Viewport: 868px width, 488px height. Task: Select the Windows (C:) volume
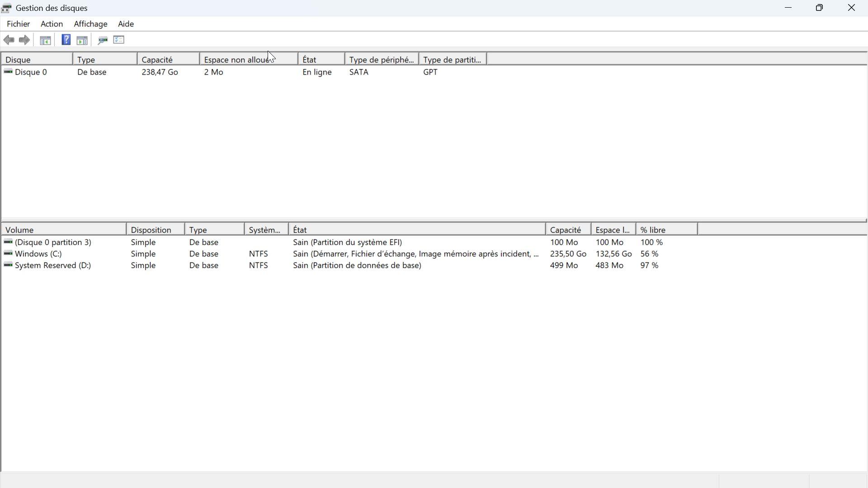point(38,254)
